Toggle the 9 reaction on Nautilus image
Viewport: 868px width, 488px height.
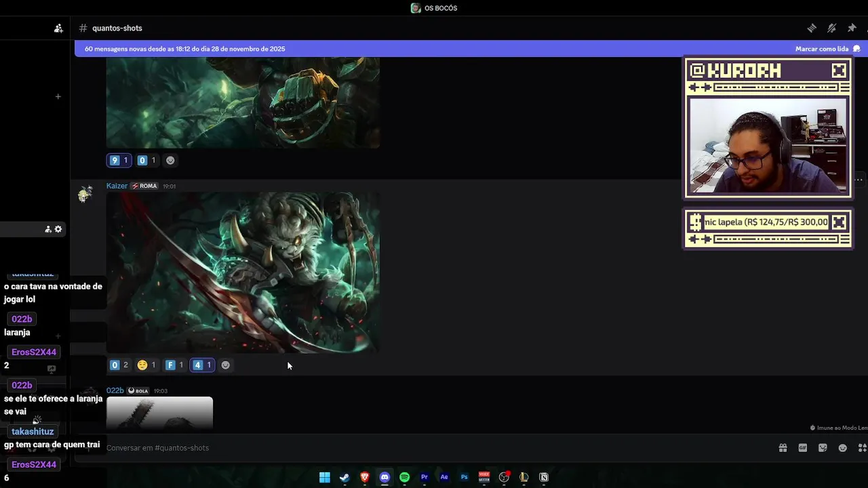[x=119, y=161]
